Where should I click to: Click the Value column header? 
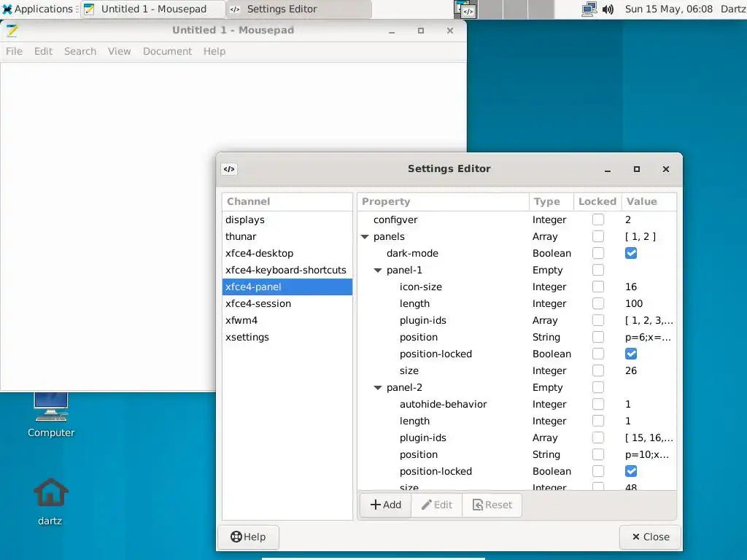tap(649, 201)
